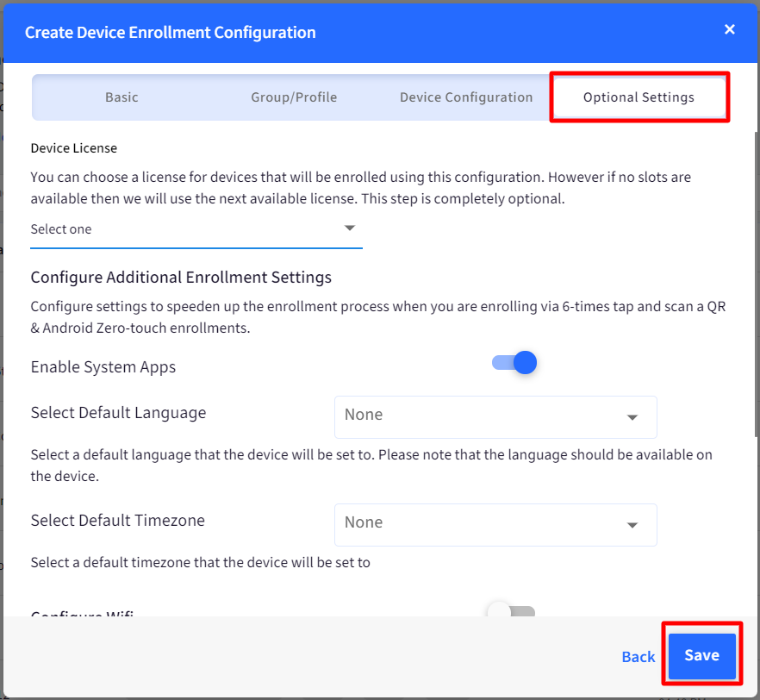The height and width of the screenshot is (700, 760).
Task: Click the dialog title text
Action: coord(170,33)
